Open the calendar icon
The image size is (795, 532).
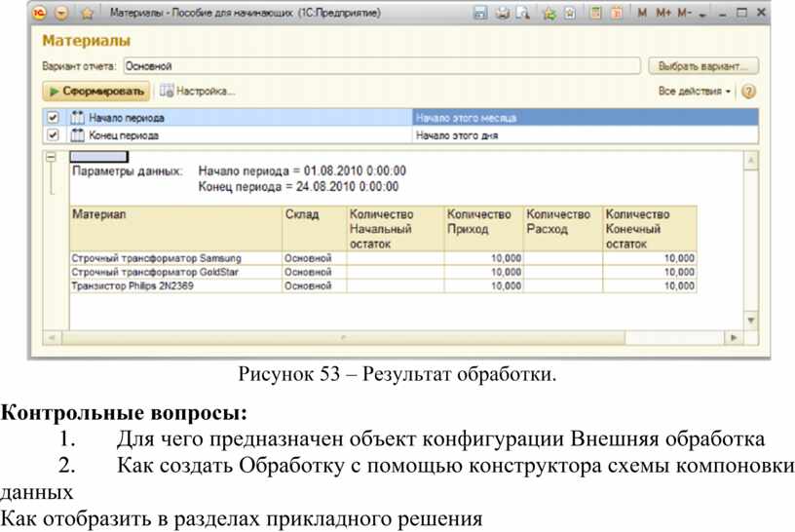[617, 14]
